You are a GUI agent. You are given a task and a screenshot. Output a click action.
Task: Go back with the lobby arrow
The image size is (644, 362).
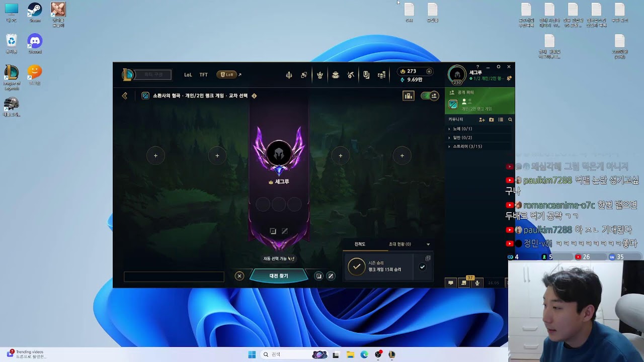[125, 96]
